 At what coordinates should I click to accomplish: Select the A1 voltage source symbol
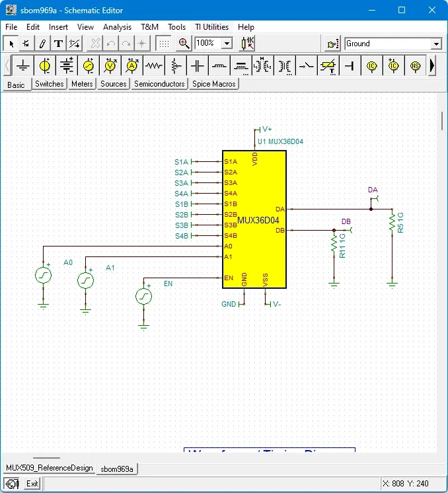[85, 280]
